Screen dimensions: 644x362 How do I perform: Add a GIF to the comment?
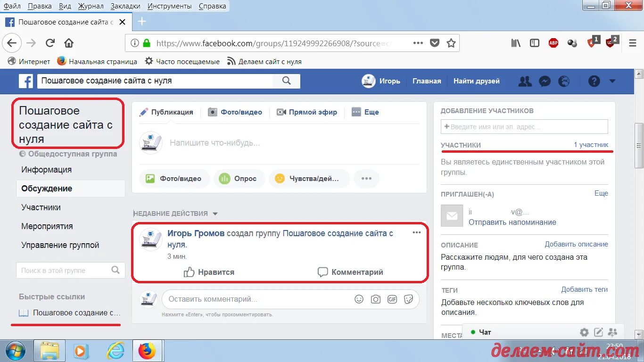click(392, 299)
